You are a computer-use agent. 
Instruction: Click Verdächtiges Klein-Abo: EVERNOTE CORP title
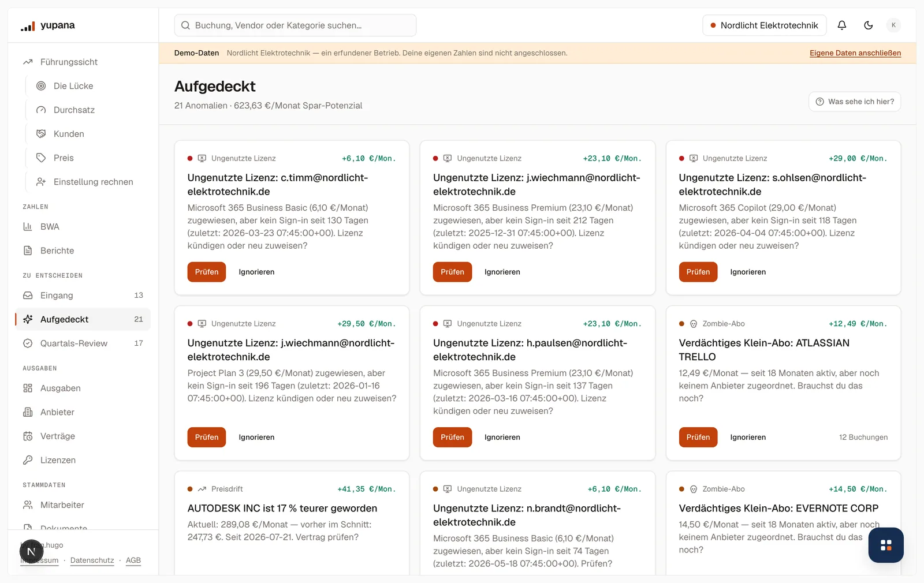(778, 509)
